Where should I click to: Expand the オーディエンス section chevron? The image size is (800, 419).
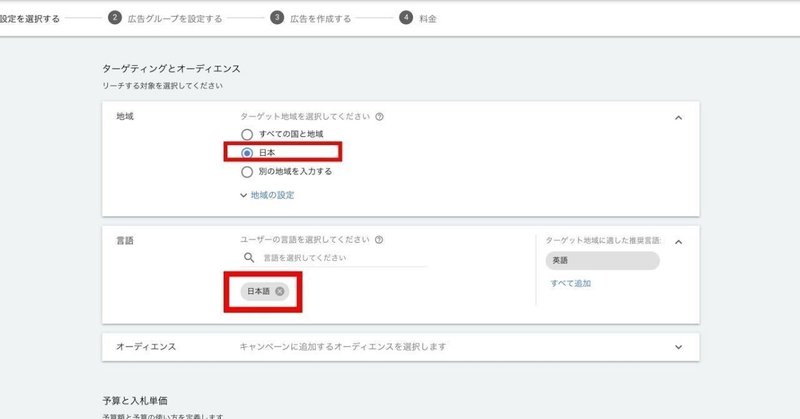[678, 347]
